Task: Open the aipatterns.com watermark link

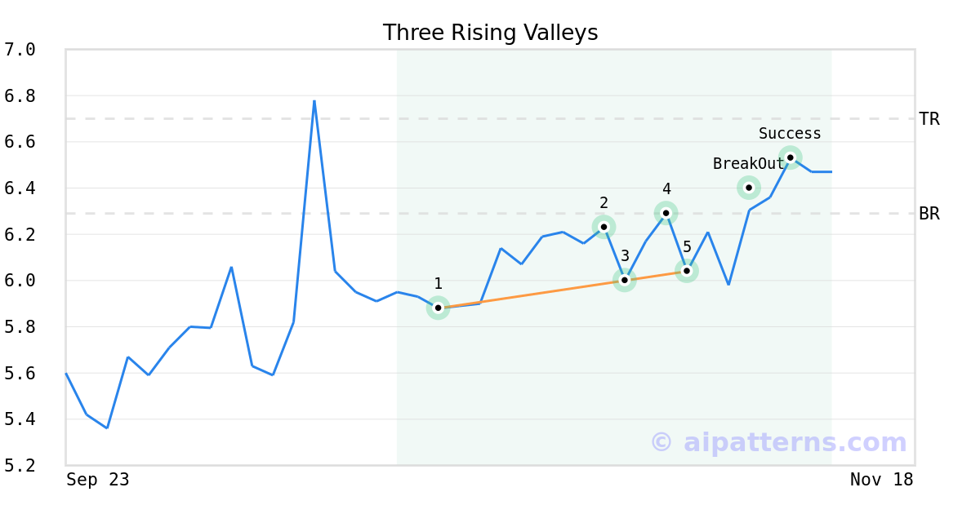Action: (x=778, y=442)
